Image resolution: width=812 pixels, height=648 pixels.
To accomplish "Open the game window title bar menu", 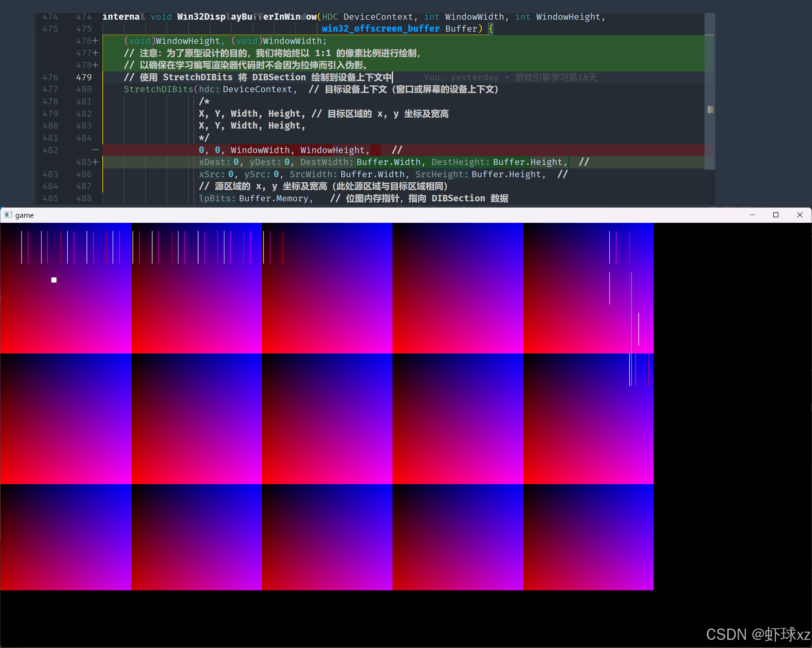I will click(x=9, y=215).
